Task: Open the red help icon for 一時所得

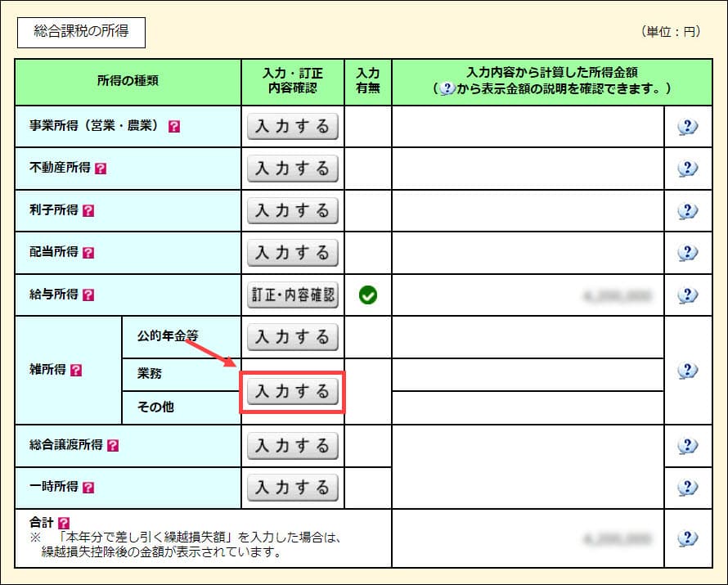Action: point(89,488)
